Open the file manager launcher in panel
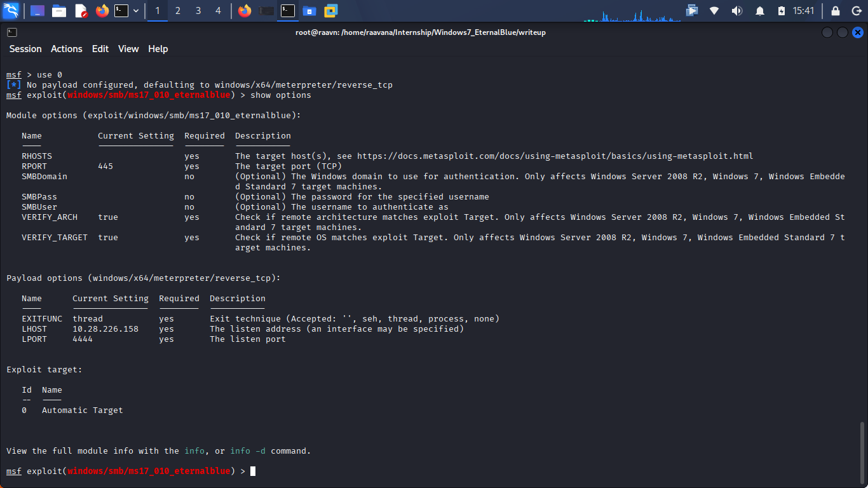This screenshot has width=868, height=488. (x=59, y=11)
